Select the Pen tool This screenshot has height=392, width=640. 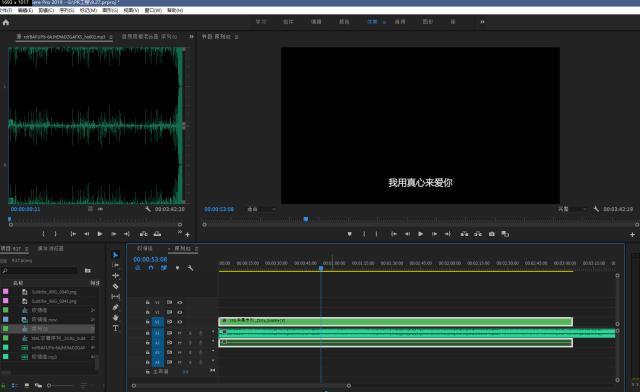pyautogui.click(x=116, y=307)
